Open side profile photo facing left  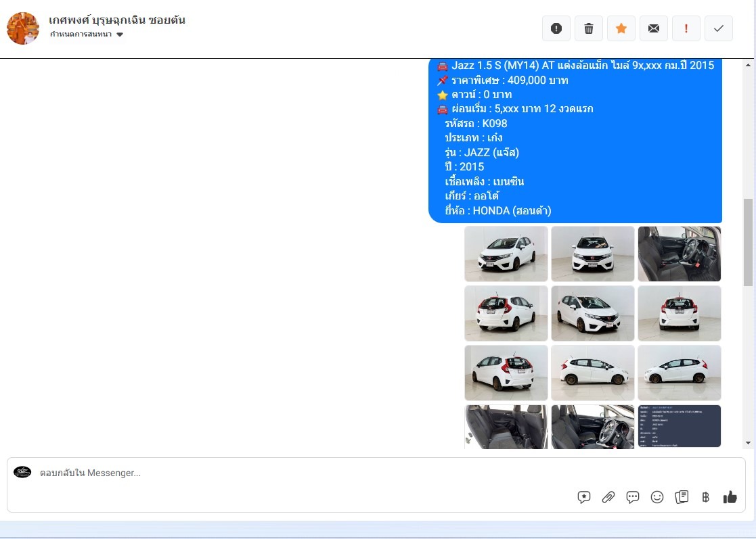point(680,373)
